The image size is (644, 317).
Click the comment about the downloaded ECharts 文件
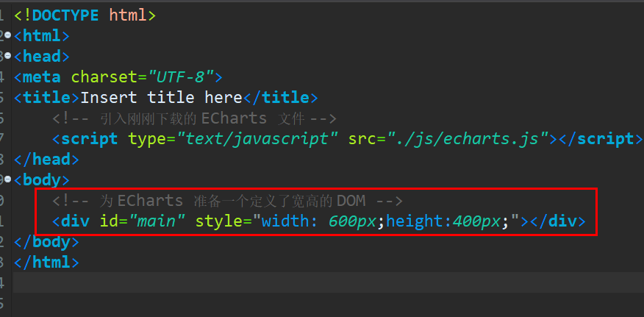tap(194, 119)
